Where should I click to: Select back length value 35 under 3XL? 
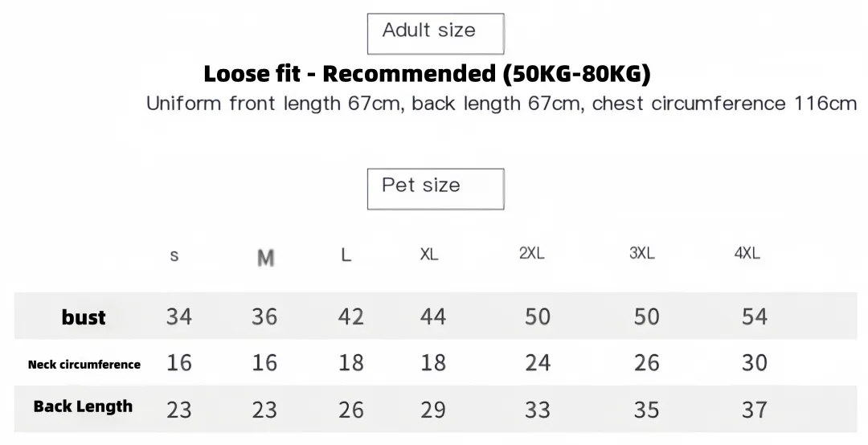[646, 410]
